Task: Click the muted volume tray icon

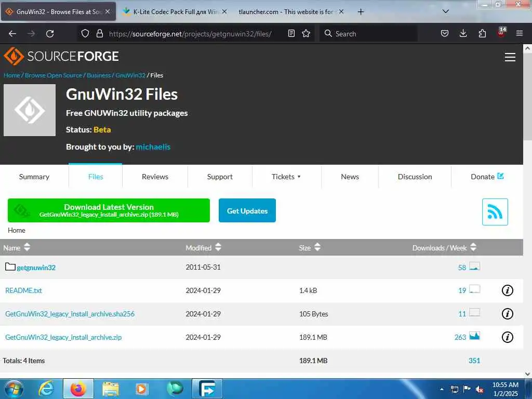Action: coord(480,389)
